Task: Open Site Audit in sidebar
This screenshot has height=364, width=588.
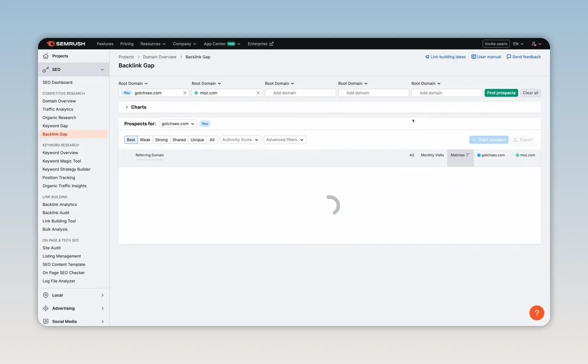Action: coord(52,248)
